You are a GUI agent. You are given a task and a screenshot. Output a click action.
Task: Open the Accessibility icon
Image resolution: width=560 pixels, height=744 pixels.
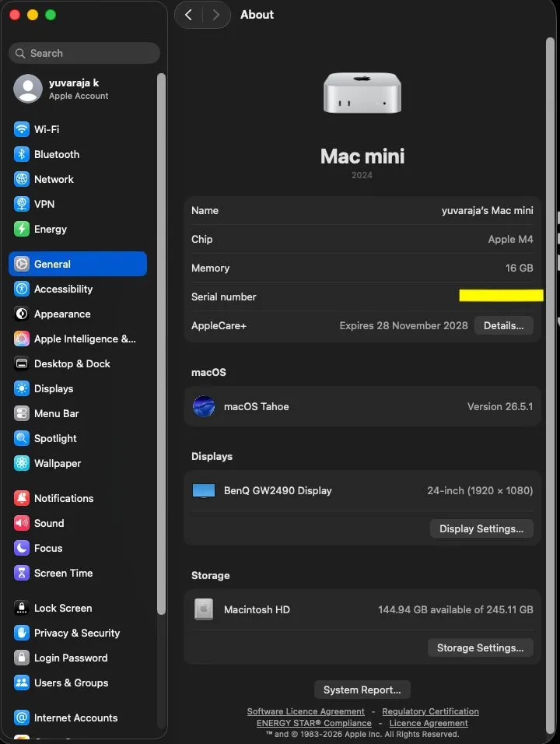[21, 289]
